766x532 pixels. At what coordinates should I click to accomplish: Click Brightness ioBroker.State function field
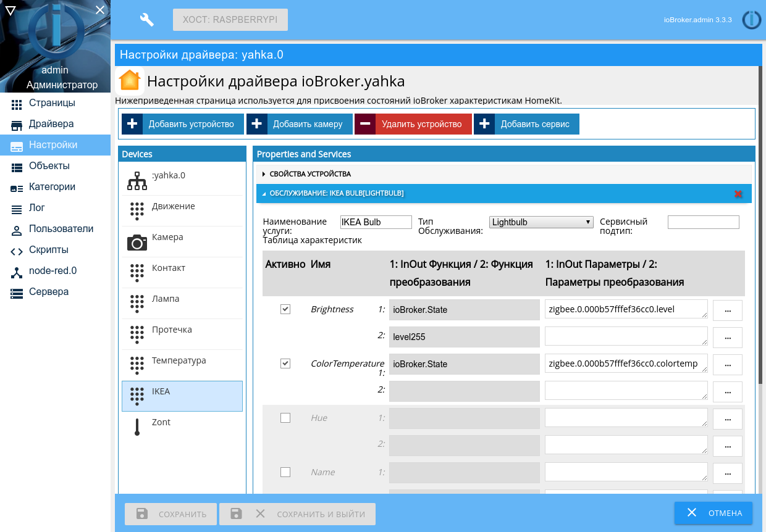coord(465,310)
